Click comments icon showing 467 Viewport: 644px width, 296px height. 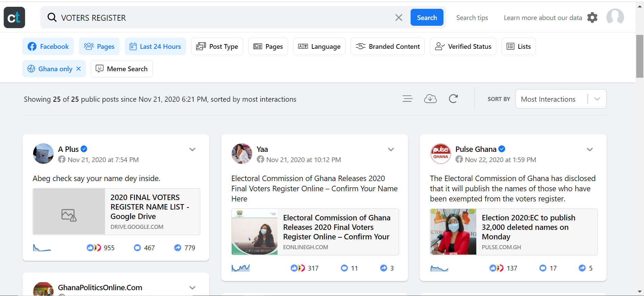click(137, 248)
